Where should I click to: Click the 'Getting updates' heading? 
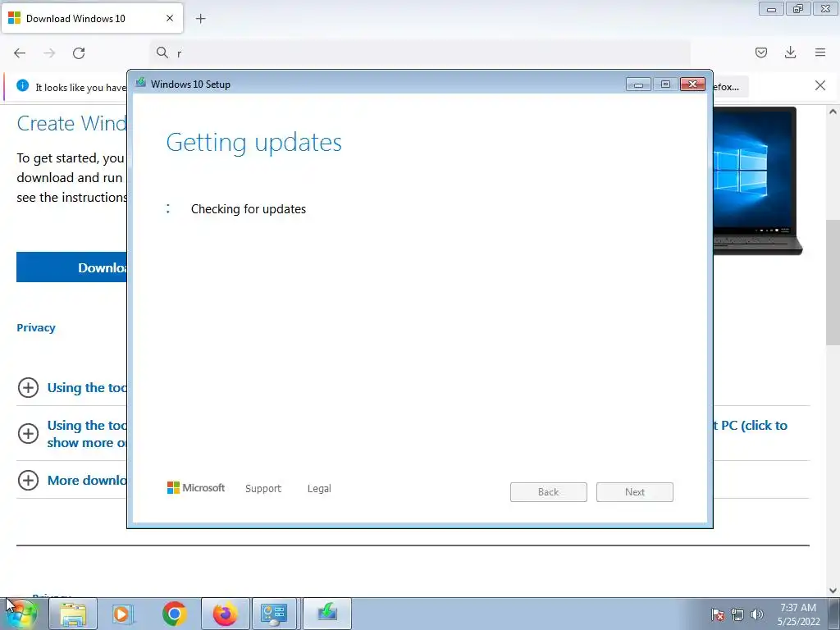coord(254,143)
